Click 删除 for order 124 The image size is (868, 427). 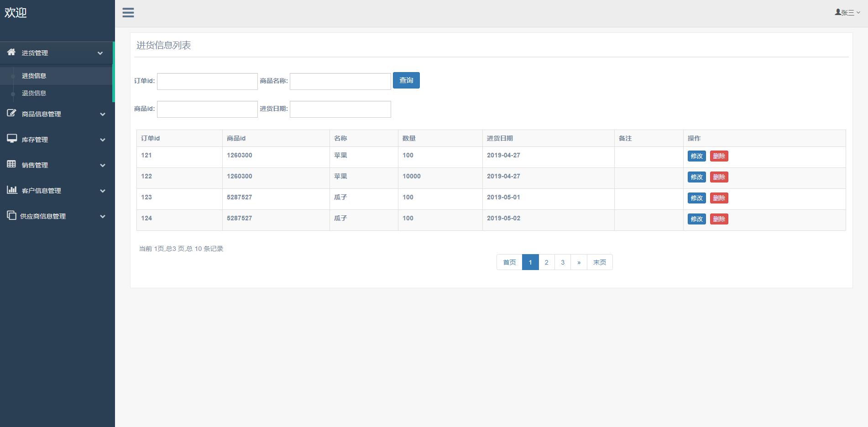point(719,219)
